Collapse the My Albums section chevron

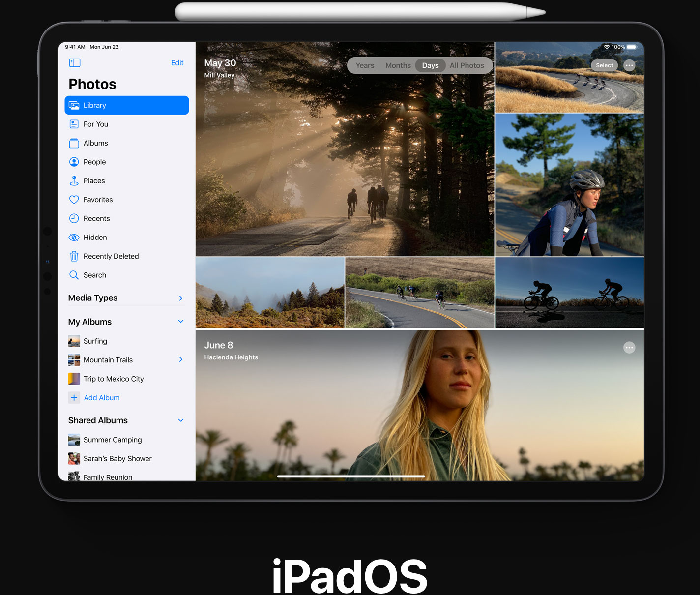(181, 322)
